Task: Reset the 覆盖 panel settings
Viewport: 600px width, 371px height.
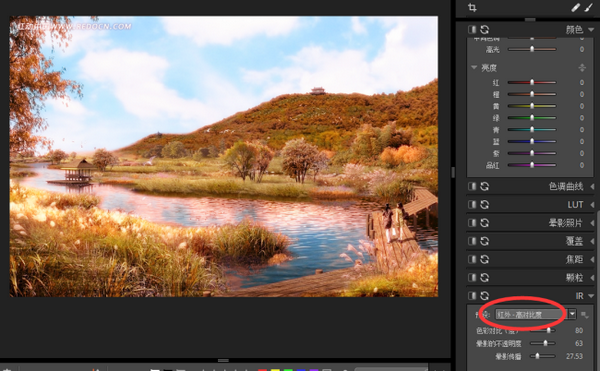Action: coord(484,241)
